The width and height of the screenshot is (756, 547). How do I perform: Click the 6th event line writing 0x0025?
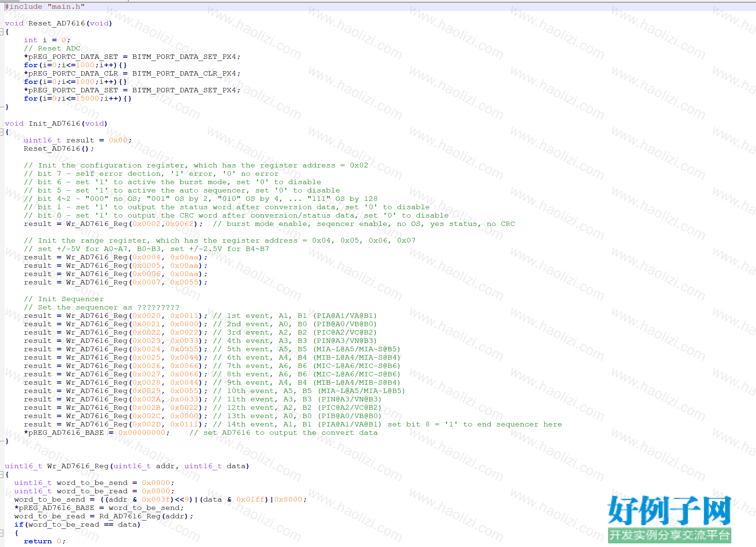pyautogui.click(x=212, y=357)
